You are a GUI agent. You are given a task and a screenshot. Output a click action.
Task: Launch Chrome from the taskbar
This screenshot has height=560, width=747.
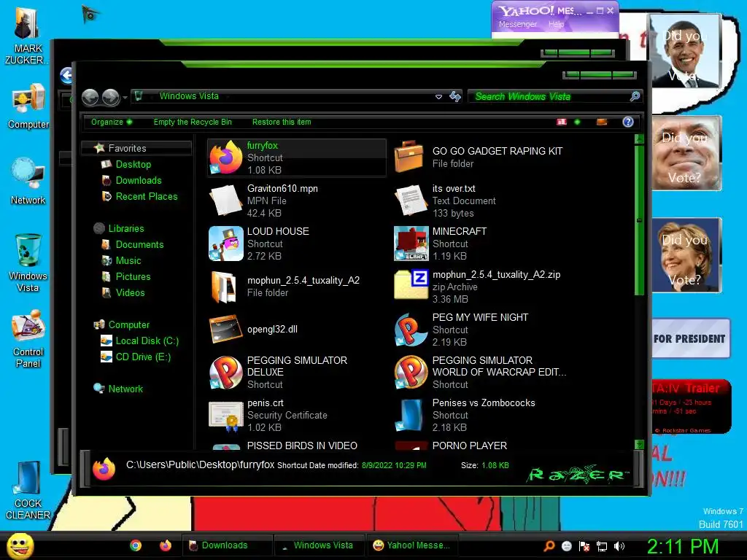136,545
